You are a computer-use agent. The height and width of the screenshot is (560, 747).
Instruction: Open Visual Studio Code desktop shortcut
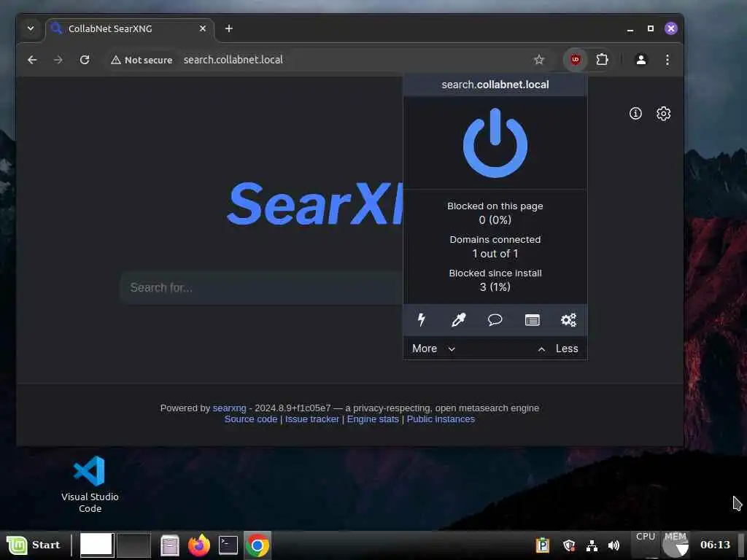[90, 484]
